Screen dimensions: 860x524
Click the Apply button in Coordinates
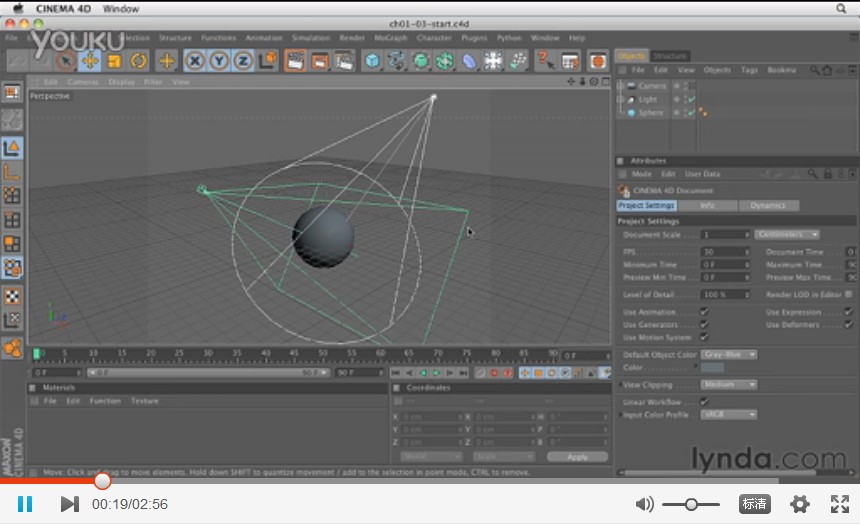click(577, 457)
